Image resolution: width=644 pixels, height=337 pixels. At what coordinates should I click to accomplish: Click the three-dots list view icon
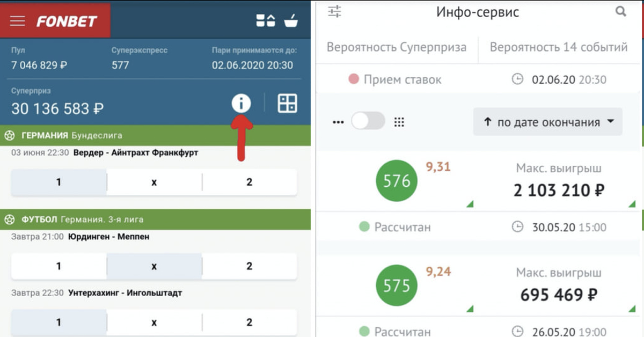click(338, 122)
